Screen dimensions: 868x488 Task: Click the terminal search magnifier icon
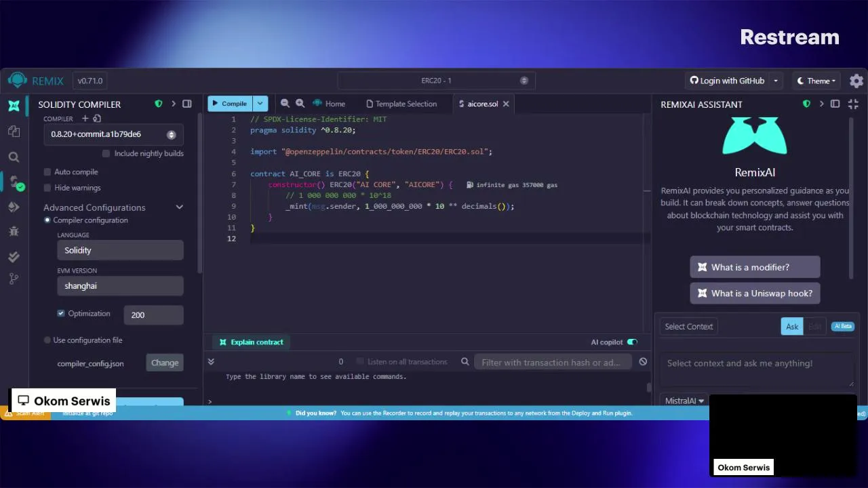(x=465, y=362)
